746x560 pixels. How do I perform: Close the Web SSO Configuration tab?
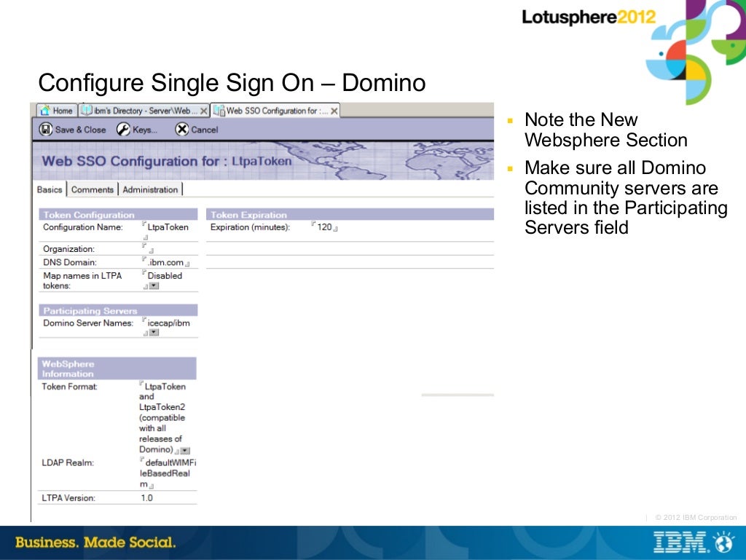pyautogui.click(x=334, y=111)
